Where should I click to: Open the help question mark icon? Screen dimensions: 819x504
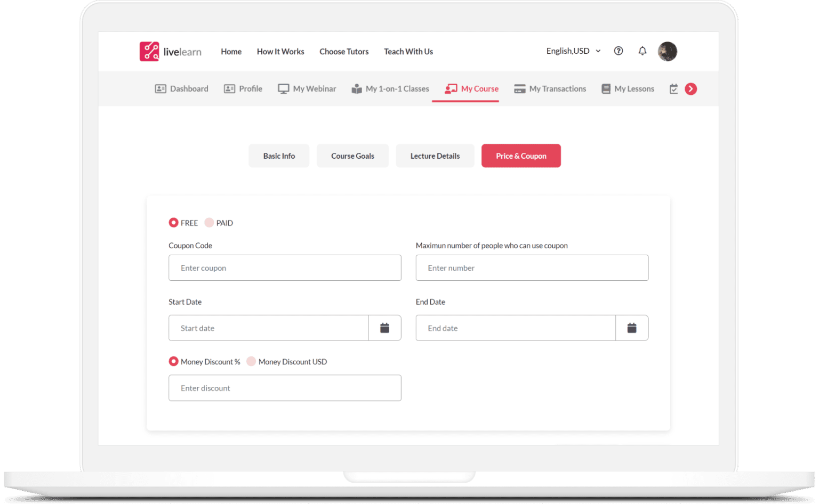pos(619,51)
